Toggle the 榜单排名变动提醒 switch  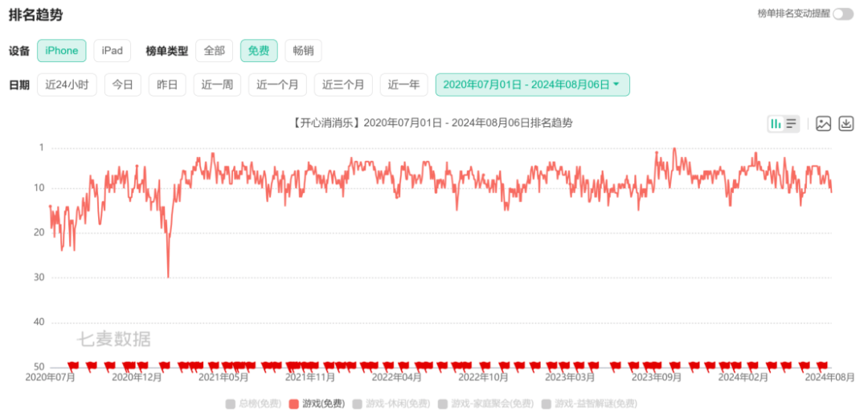coord(842,14)
